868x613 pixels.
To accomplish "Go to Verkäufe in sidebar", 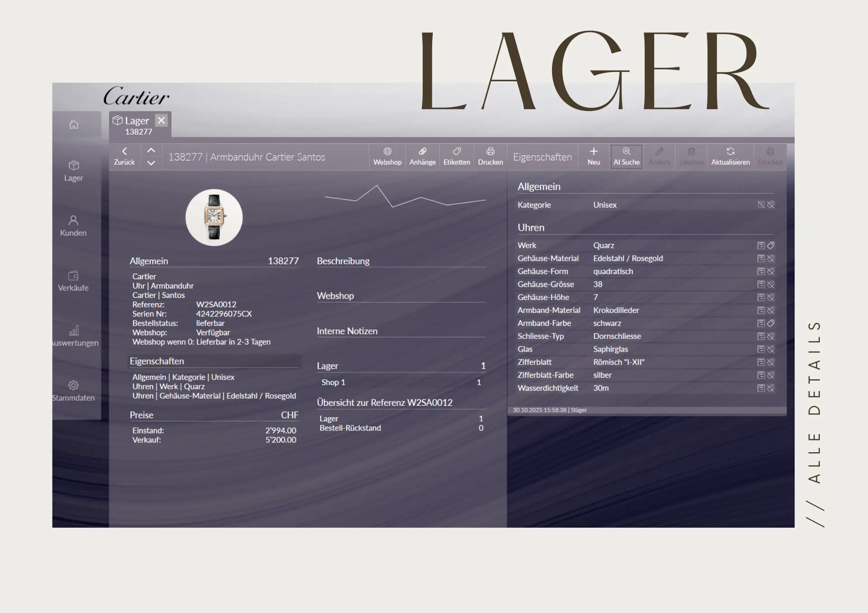I will coord(73,281).
